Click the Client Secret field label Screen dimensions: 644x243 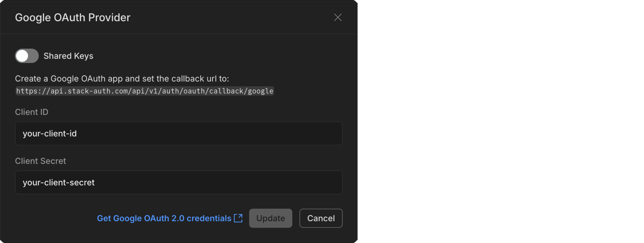tap(40, 161)
